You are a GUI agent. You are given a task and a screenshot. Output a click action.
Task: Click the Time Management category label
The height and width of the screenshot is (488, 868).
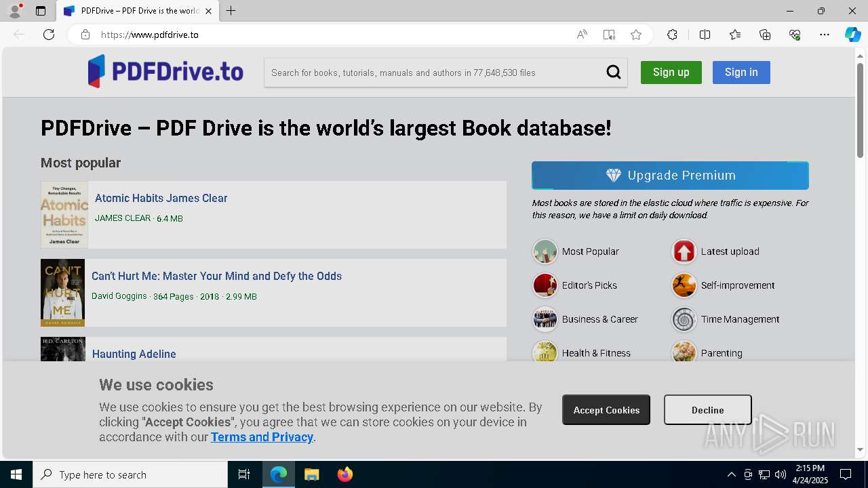(741, 319)
